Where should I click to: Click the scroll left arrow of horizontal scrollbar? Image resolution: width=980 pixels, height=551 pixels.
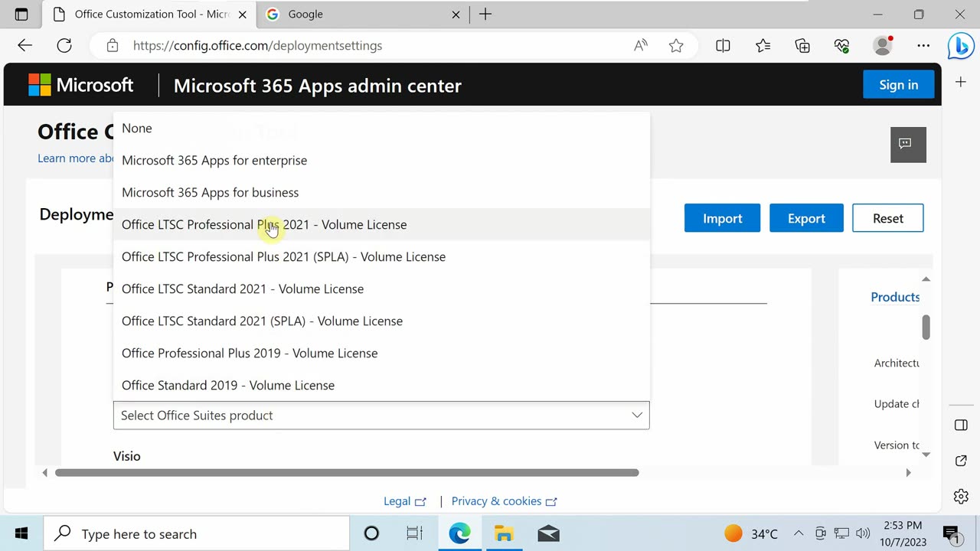pyautogui.click(x=44, y=472)
